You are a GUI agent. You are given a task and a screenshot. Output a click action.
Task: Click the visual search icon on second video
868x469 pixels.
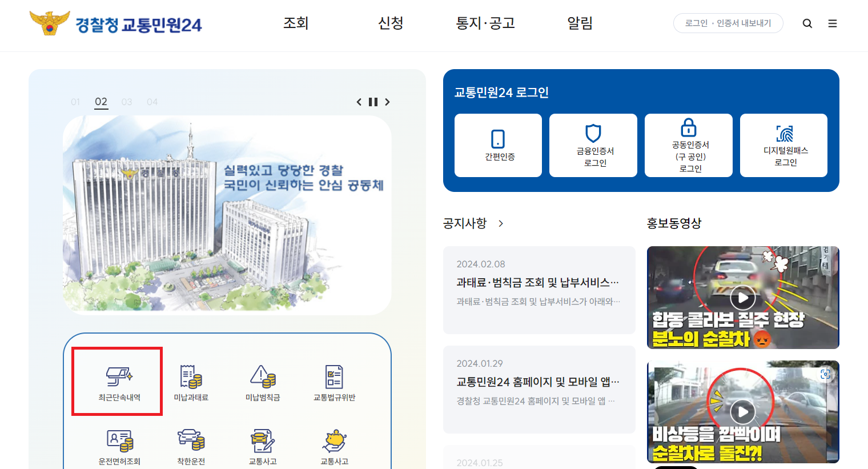pos(825,374)
